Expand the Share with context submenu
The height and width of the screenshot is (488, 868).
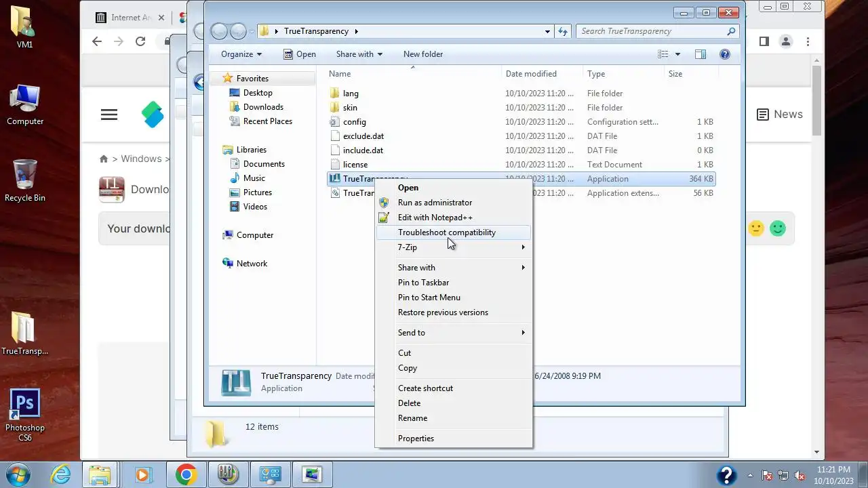[454, 268]
